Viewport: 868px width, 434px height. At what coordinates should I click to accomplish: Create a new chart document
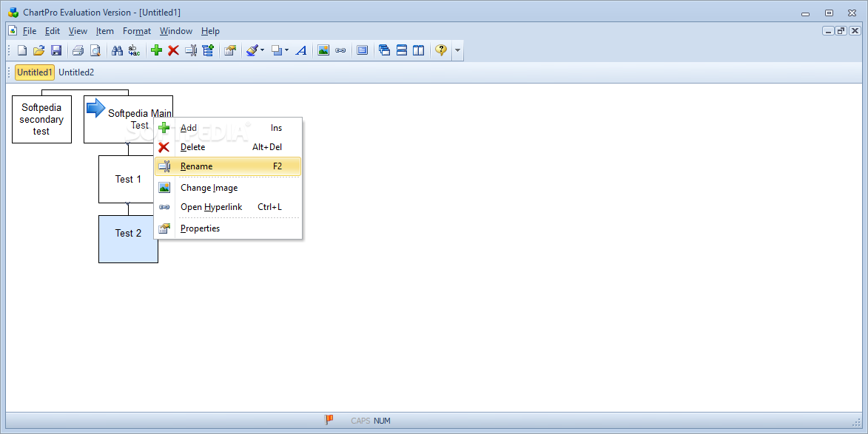(22, 50)
